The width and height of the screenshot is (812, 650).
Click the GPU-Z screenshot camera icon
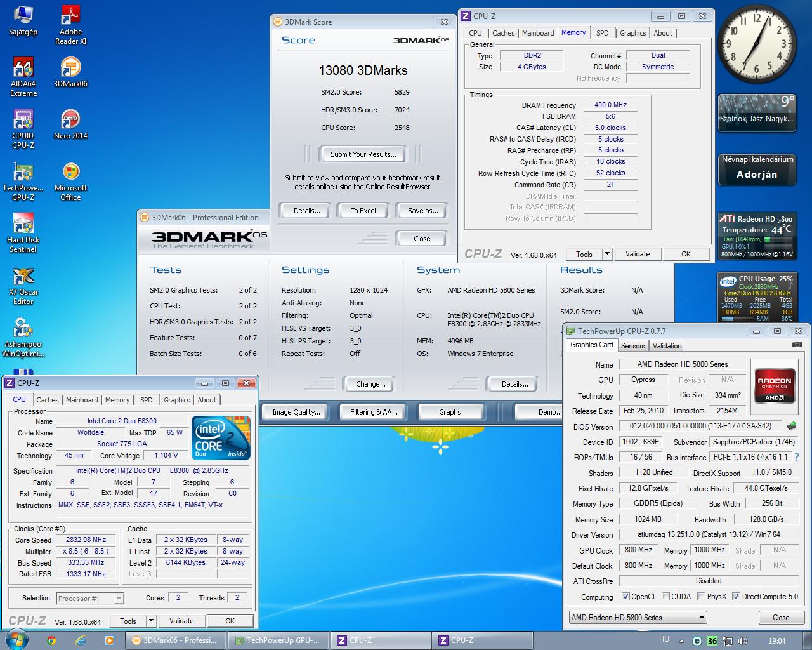[797, 345]
